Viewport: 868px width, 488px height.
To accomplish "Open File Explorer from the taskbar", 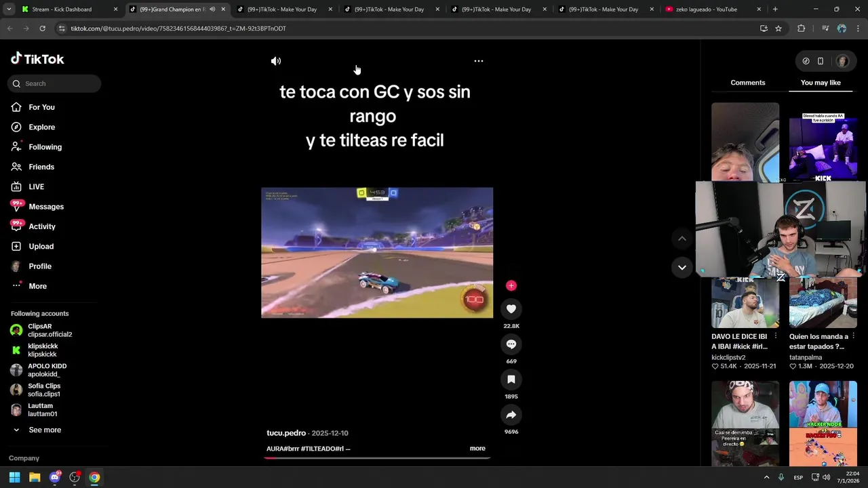I will [35, 477].
